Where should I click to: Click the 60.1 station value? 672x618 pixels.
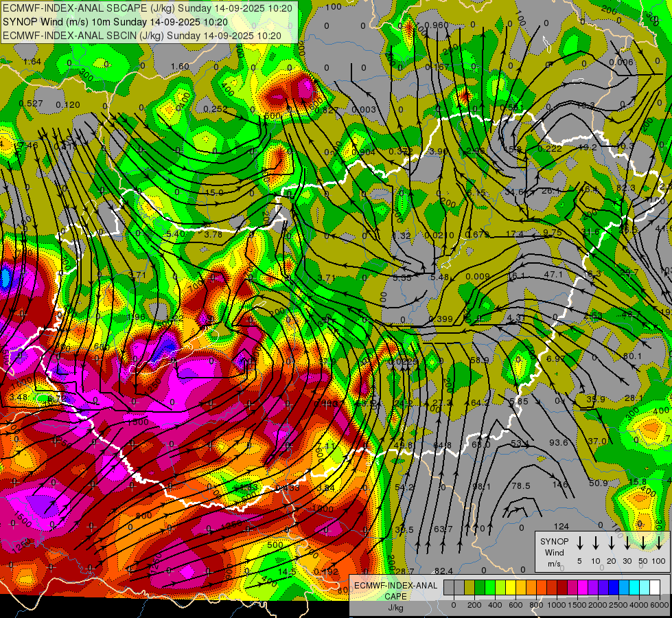pyautogui.click(x=632, y=356)
